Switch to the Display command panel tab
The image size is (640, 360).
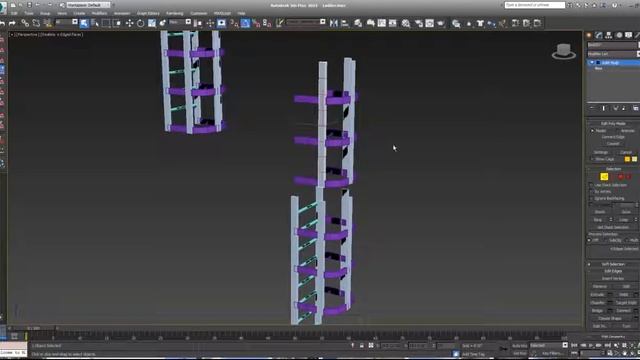tap(629, 36)
